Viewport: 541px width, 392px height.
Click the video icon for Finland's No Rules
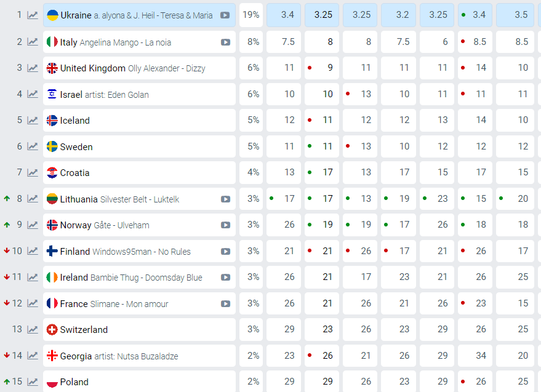point(225,251)
